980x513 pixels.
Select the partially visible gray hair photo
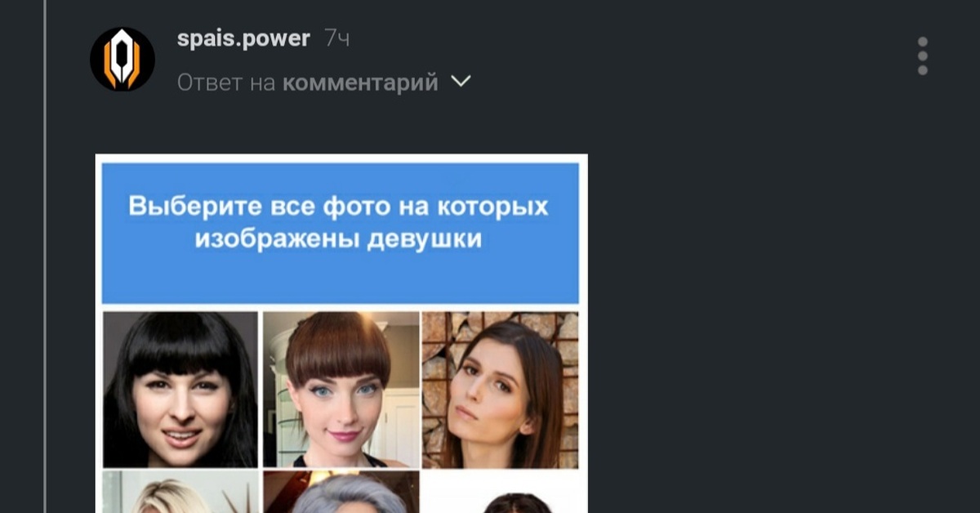[341, 493]
